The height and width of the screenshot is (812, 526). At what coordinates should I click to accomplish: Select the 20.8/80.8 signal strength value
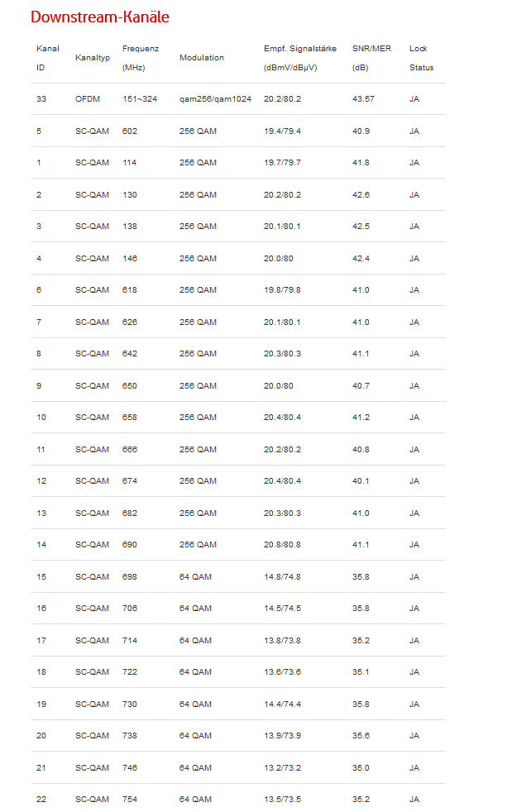click(282, 545)
